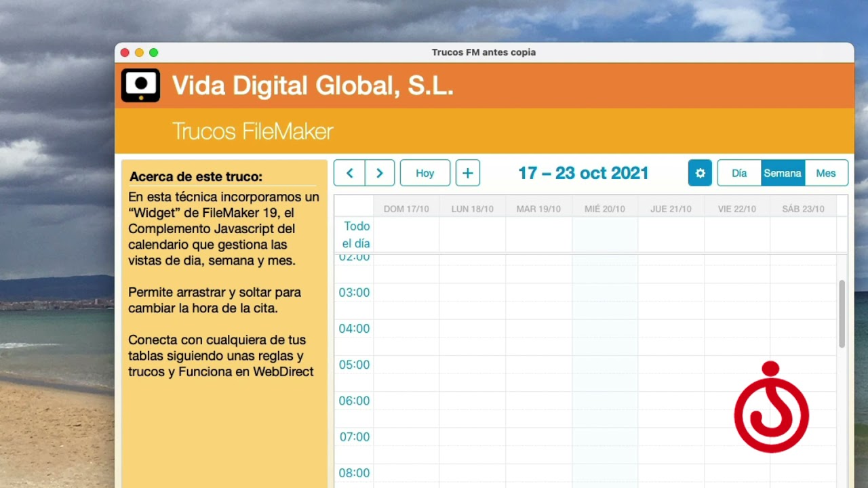Switch to Día view
The width and height of the screenshot is (868, 488).
point(739,173)
